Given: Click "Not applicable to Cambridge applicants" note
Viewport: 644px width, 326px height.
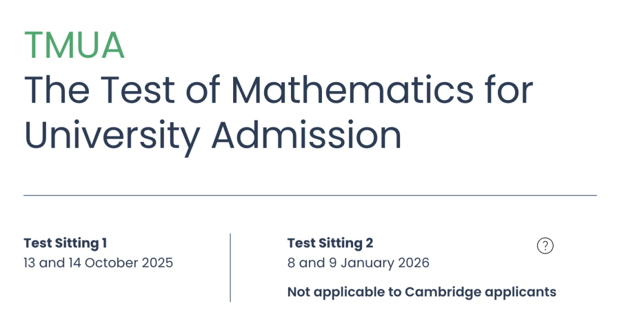Looking at the screenshot, I should (422, 292).
